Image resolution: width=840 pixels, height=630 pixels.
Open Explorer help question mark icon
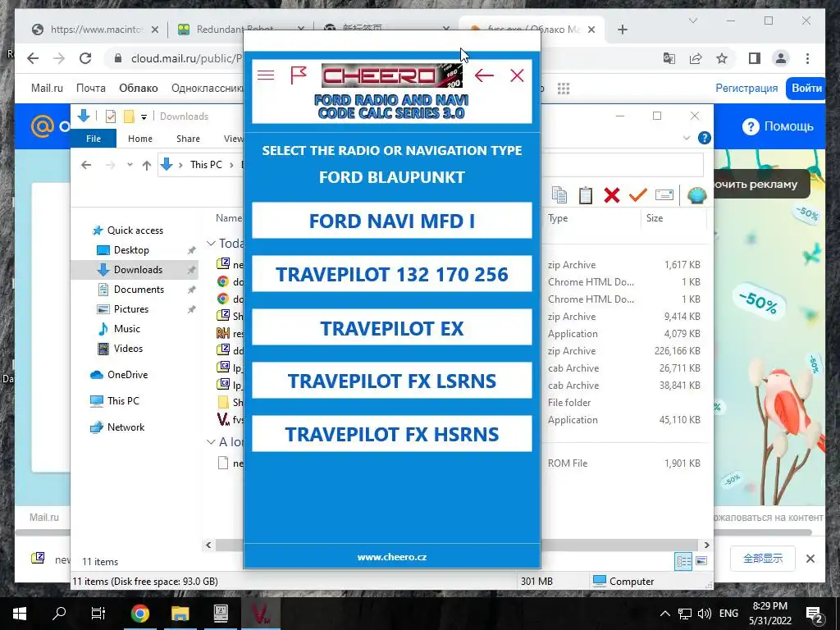pos(704,138)
